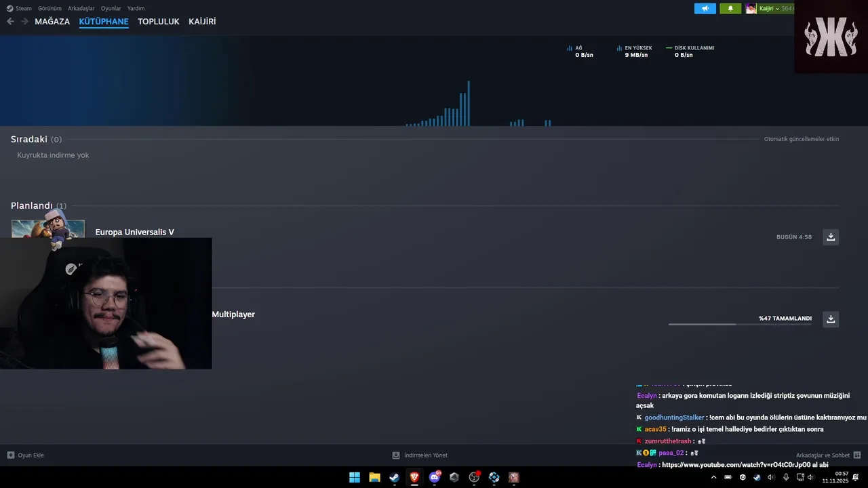Screen dimensions: 868x488
Task: Click download icon beside %47 TAMAMLANDI
Action: [x=831, y=319]
